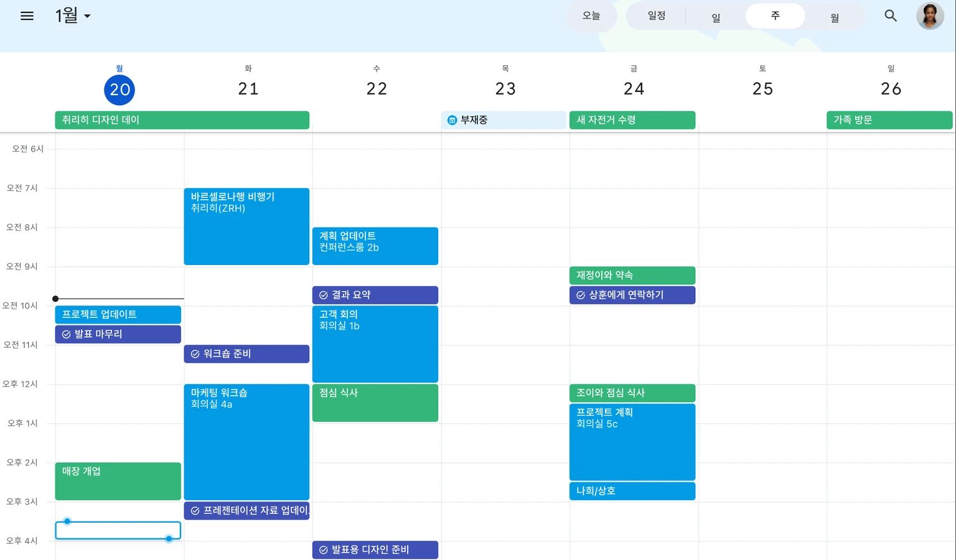The height and width of the screenshot is (560, 956).
Task: Open the search magnifier icon
Action: tap(891, 16)
